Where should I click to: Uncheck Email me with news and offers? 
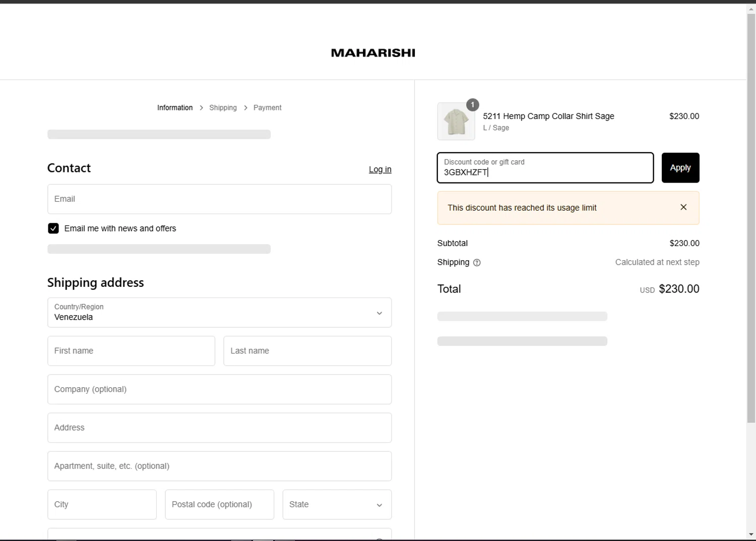point(53,228)
